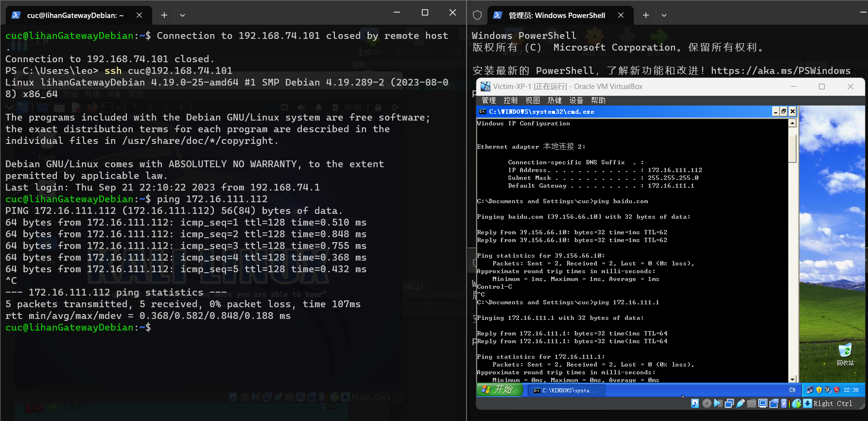Click the XP yellow security shield tray icon
The image size is (868, 421).
819,390
